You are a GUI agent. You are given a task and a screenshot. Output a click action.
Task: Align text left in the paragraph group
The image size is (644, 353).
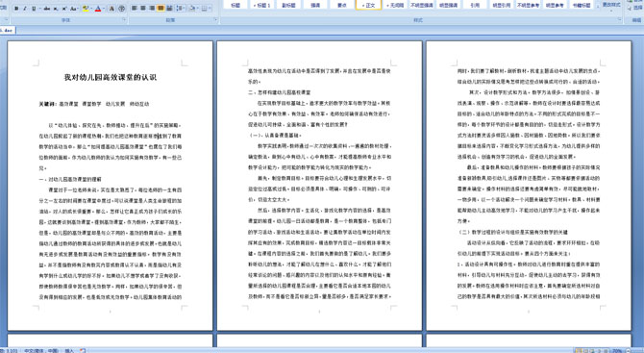tap(134, 9)
